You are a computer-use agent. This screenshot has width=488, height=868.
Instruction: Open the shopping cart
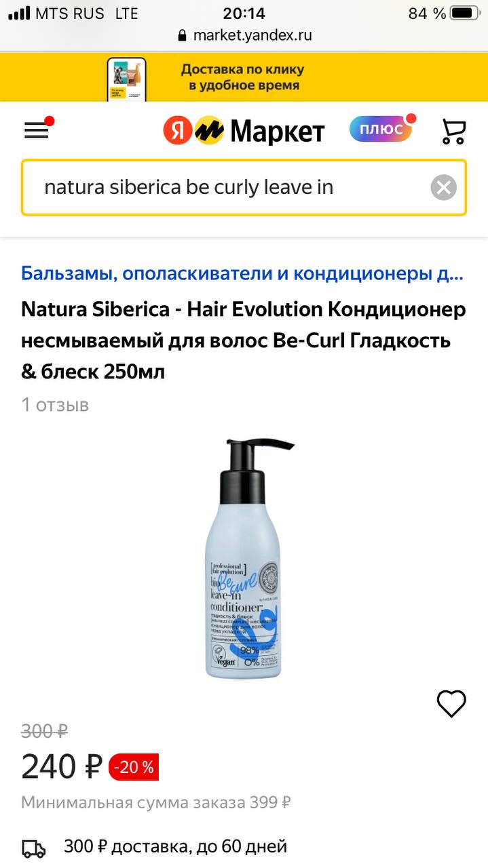tap(453, 130)
